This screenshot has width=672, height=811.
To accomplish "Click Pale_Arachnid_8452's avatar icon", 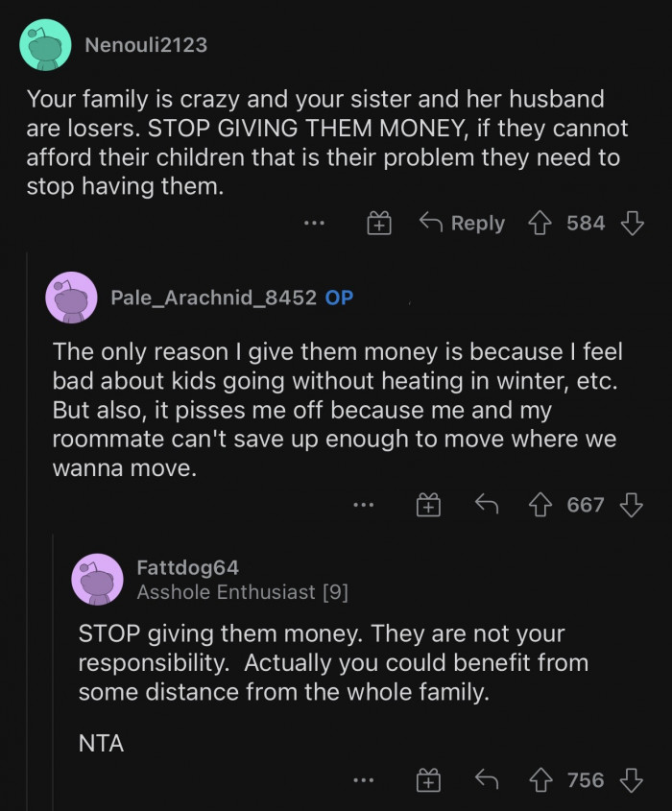I will coord(68,298).
